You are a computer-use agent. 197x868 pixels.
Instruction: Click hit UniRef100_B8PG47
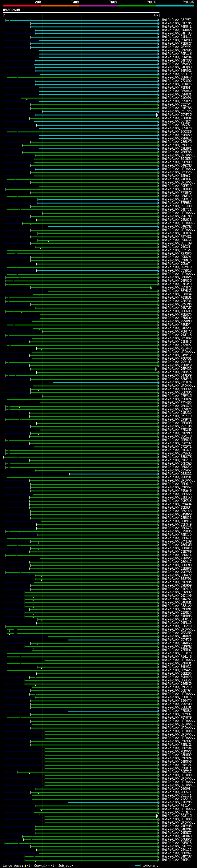[176, 78]
